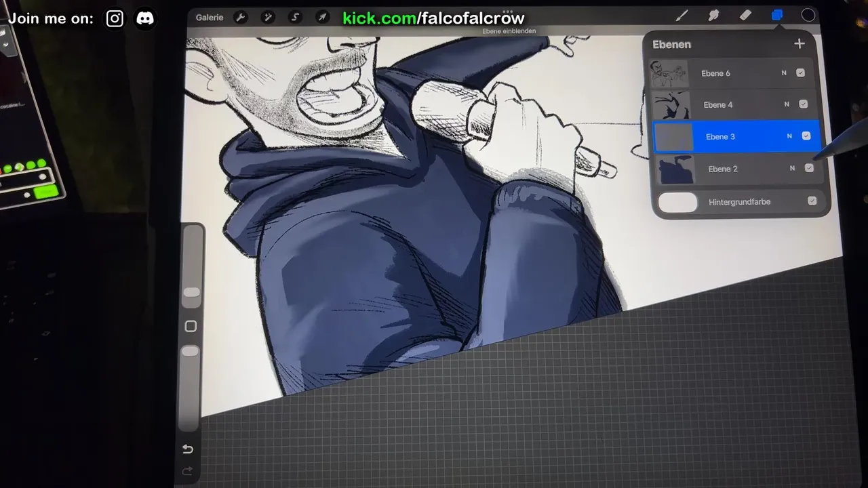Select the Selection S tool
868x488 pixels.
(296, 18)
